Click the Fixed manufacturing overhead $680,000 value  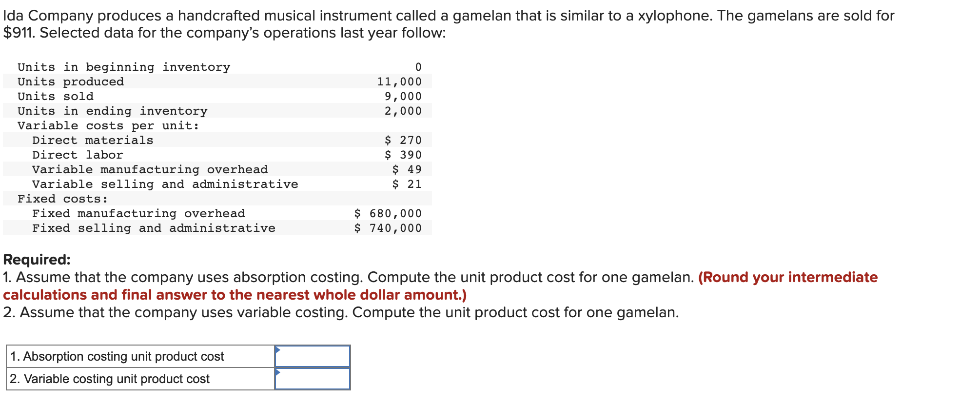pyautogui.click(x=388, y=213)
